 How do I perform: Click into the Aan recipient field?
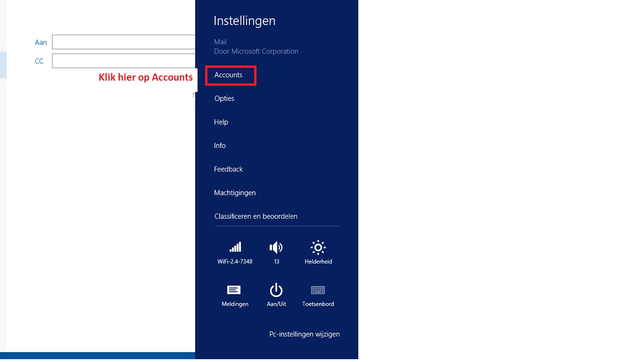click(124, 42)
